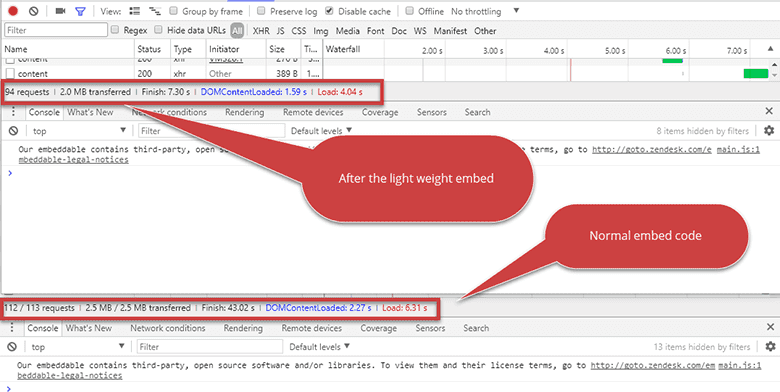Toggle the capture screenshots camera icon

tap(61, 11)
